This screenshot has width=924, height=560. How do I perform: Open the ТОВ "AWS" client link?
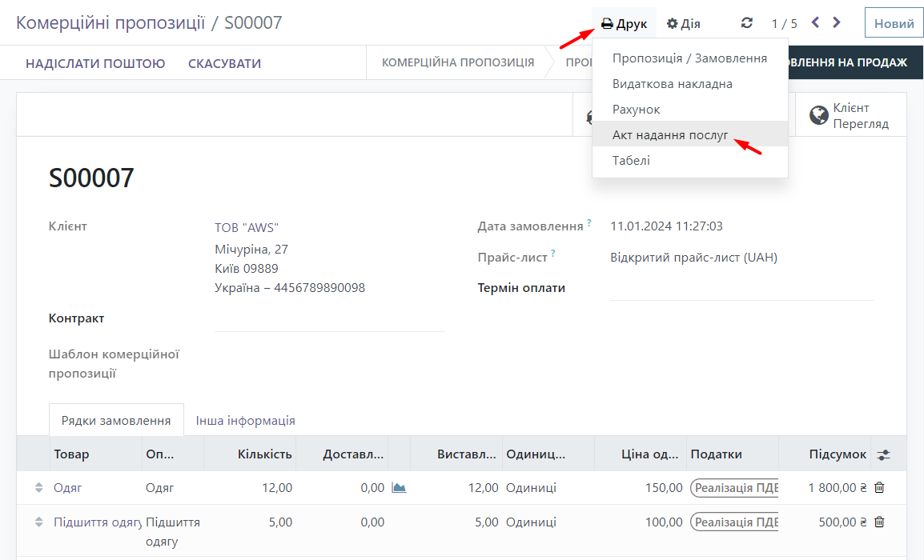[247, 227]
